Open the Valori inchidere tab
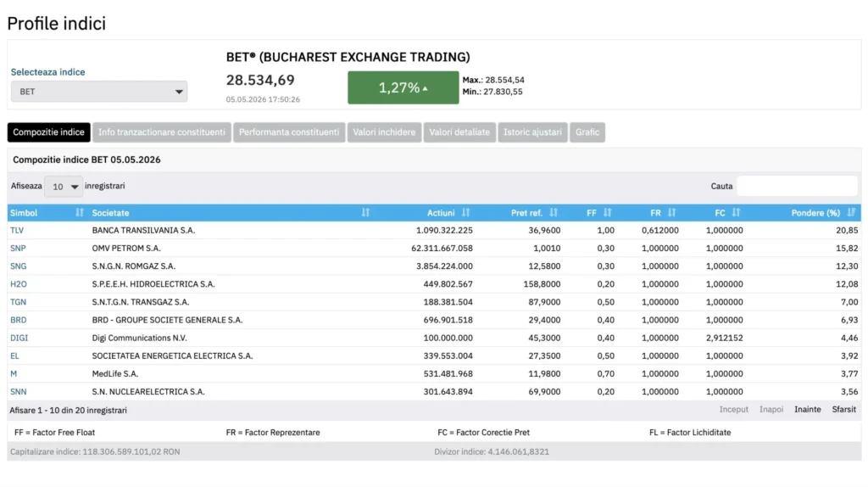This screenshot has height=487, width=868. (x=384, y=132)
